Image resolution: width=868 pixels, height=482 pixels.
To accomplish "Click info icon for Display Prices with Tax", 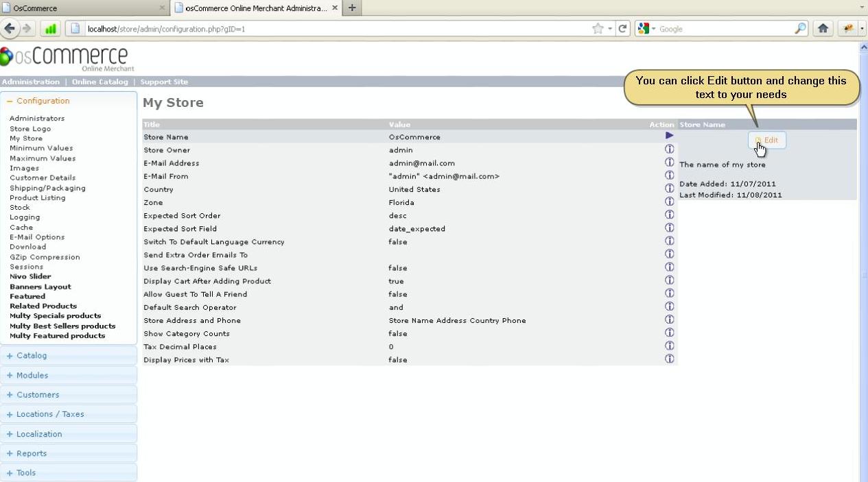I will [x=669, y=359].
